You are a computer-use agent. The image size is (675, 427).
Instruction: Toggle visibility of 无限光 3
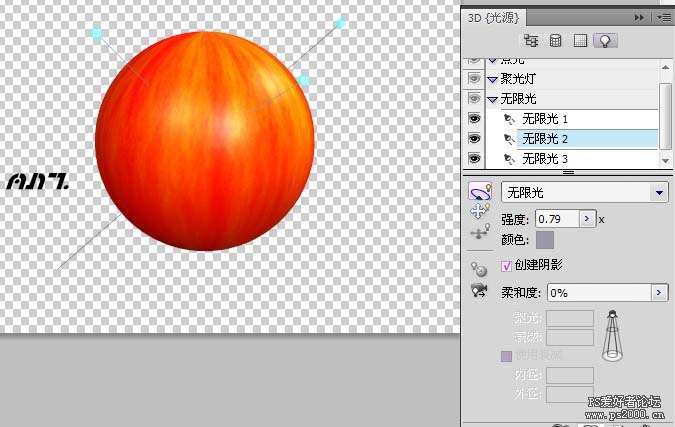(x=474, y=159)
